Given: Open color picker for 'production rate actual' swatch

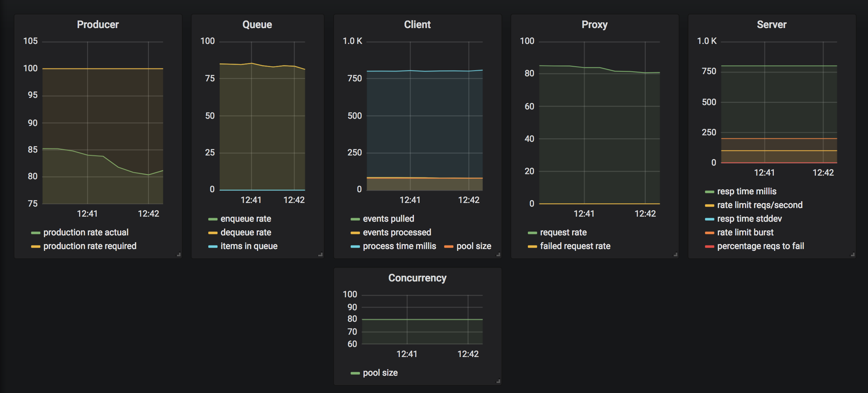Looking at the screenshot, I should click(36, 233).
